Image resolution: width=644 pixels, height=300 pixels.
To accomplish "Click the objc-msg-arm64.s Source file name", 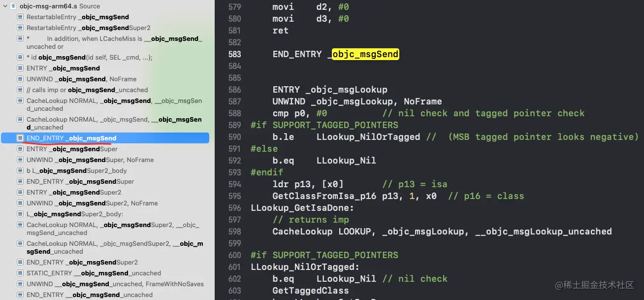I will pyautogui.click(x=60, y=6).
